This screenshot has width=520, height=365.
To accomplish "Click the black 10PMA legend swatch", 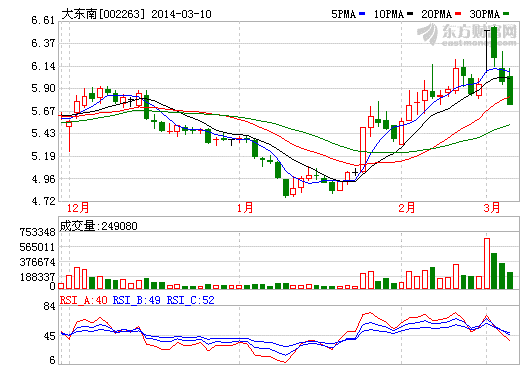I will click(x=410, y=14).
